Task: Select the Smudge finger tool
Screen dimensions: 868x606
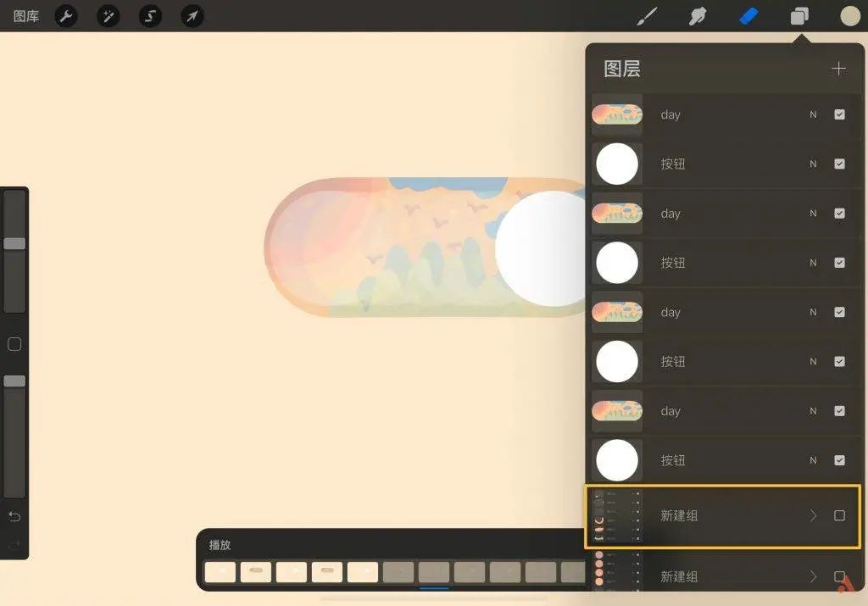Action: [x=698, y=17]
